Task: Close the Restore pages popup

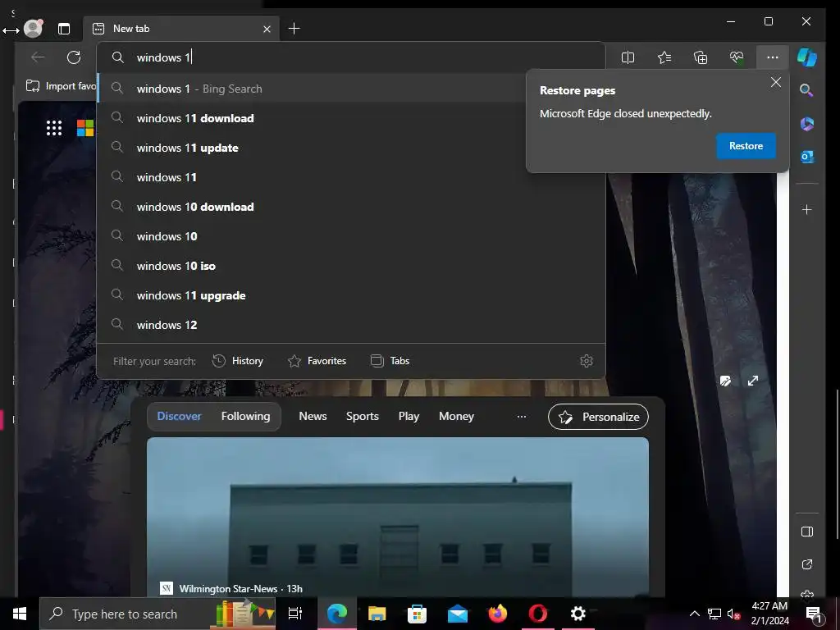Action: tap(776, 83)
